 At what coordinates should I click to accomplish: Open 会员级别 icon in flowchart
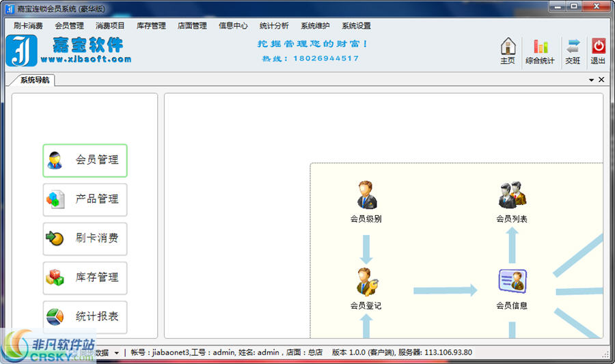(x=366, y=195)
